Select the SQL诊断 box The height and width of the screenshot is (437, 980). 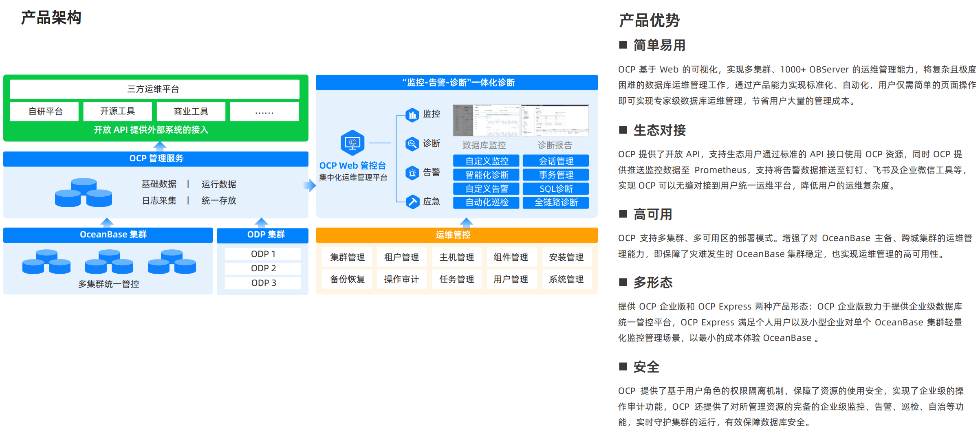coord(556,189)
